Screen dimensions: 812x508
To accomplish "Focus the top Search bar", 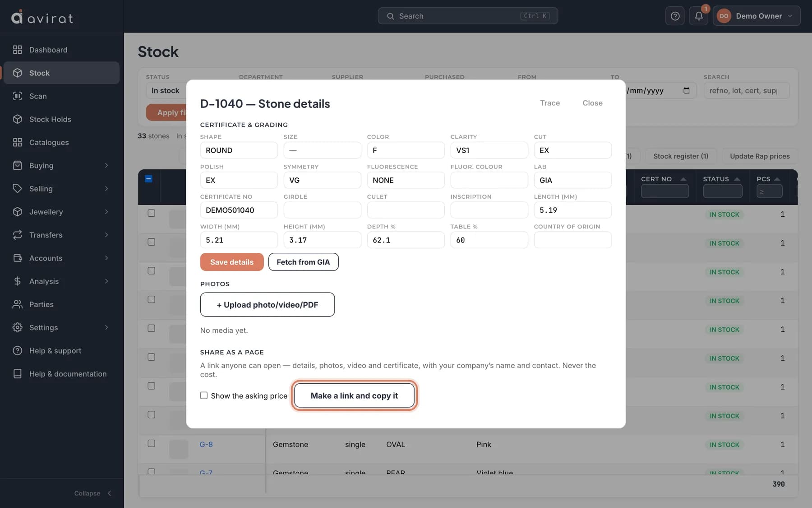I will pyautogui.click(x=468, y=16).
